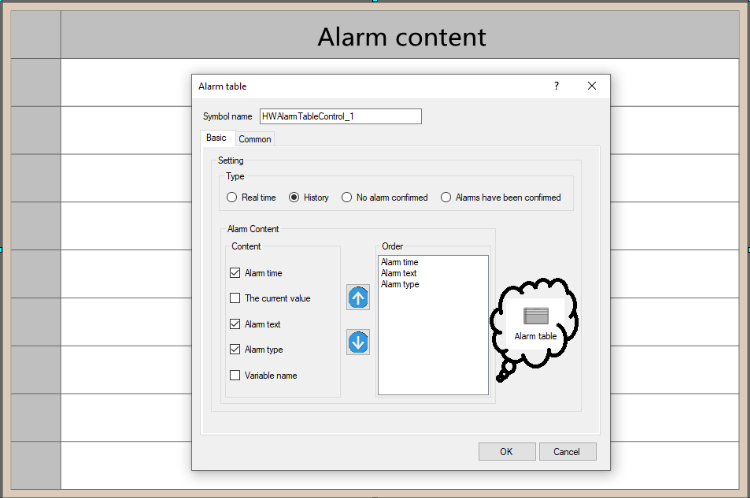
Task: Pick the Alarms have been confirmed option
Action: tap(446, 198)
